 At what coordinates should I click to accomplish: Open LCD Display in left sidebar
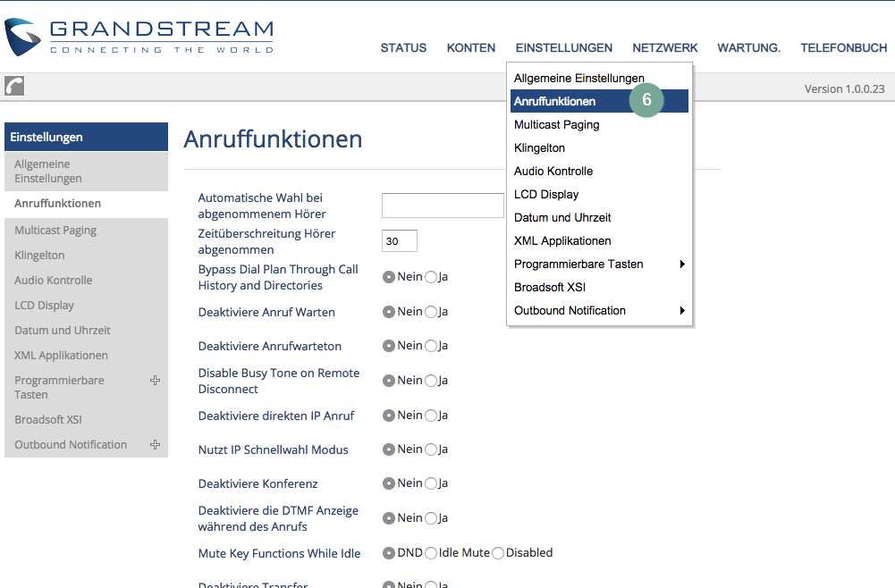click(x=86, y=306)
